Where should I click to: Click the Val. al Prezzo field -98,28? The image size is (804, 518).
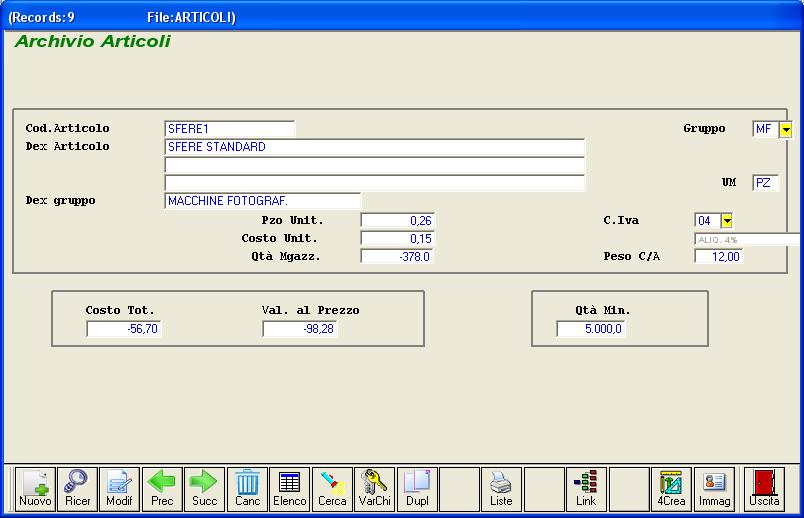click(x=299, y=329)
